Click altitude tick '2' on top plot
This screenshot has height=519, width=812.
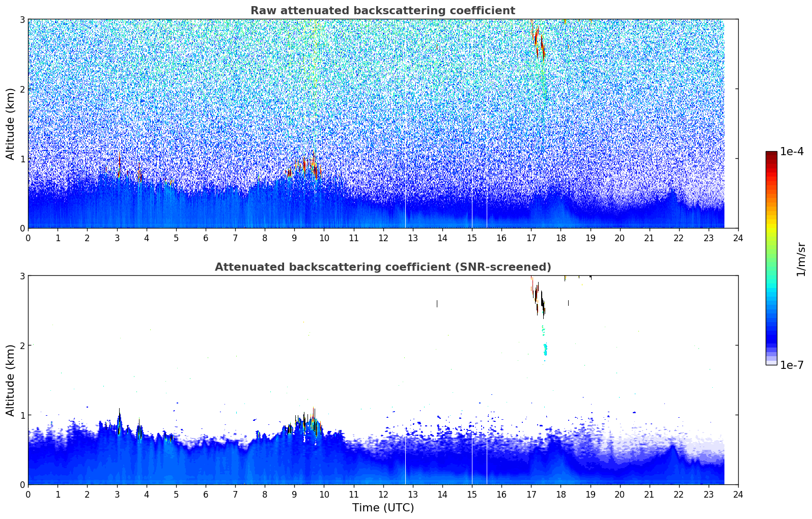pos(22,89)
